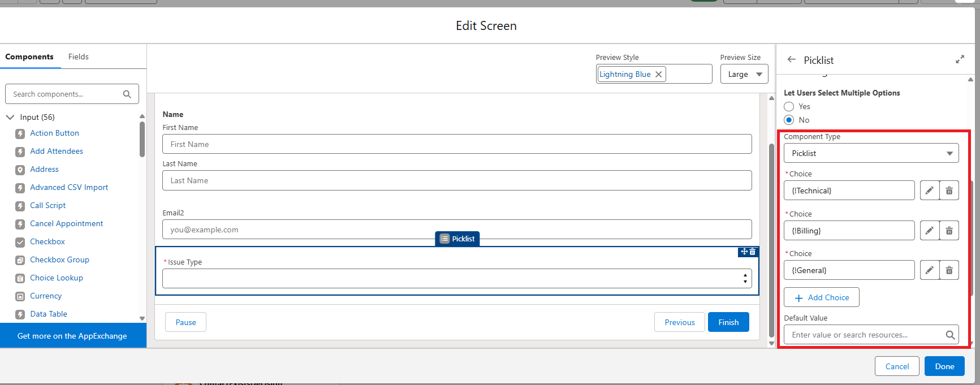Switch to the Fields tab

tap(79, 57)
